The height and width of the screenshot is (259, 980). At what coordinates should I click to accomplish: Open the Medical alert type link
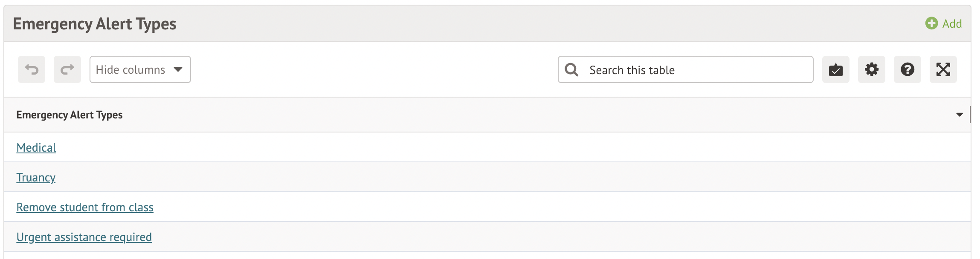pyautogui.click(x=36, y=148)
